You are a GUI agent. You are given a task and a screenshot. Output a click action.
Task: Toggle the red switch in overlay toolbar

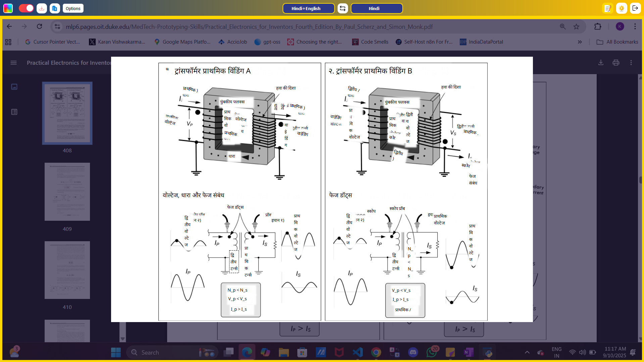(x=26, y=8)
